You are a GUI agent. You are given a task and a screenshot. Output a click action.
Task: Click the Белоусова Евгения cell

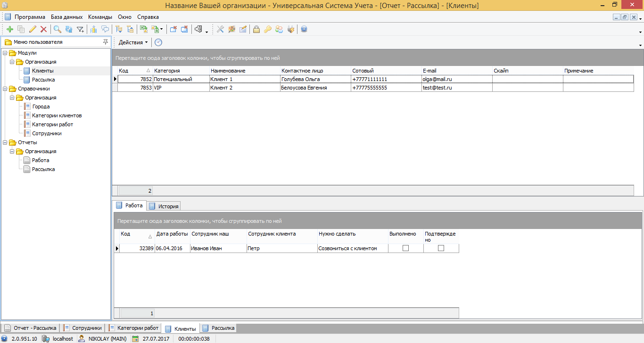pos(315,88)
